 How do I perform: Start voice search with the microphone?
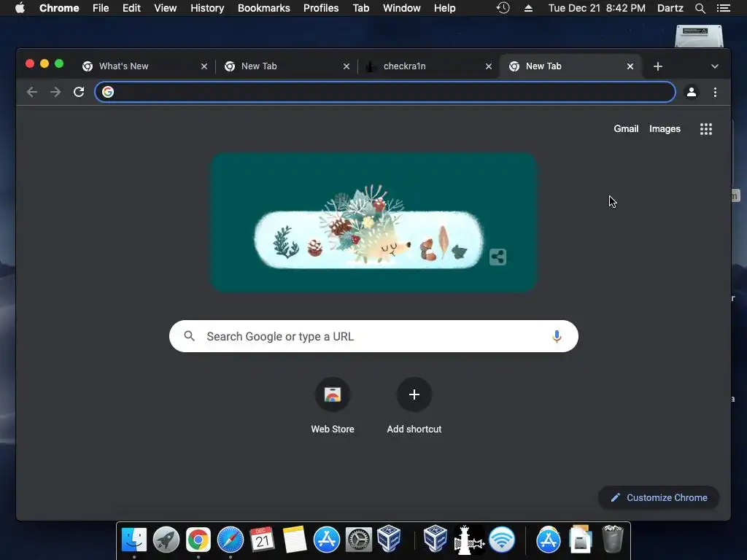[x=557, y=336]
